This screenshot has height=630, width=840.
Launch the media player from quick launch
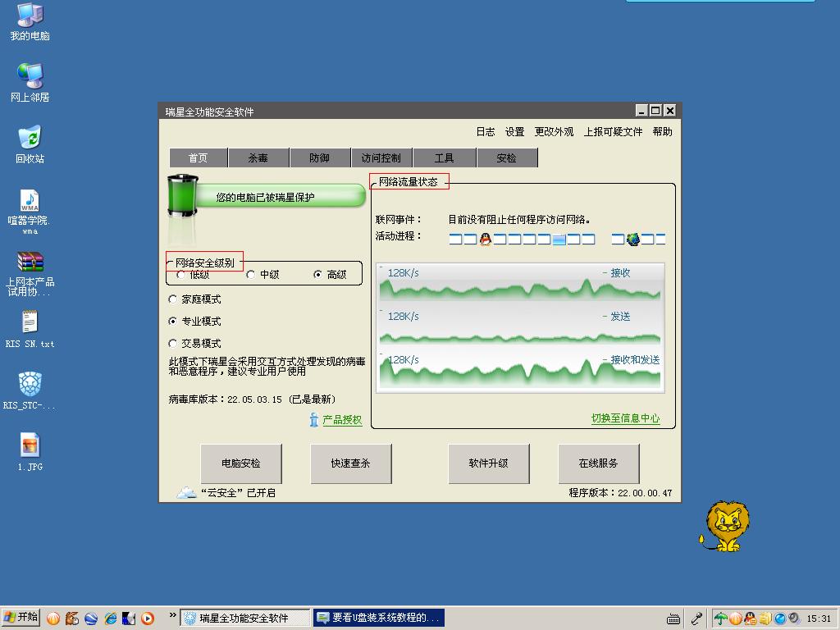click(x=148, y=619)
